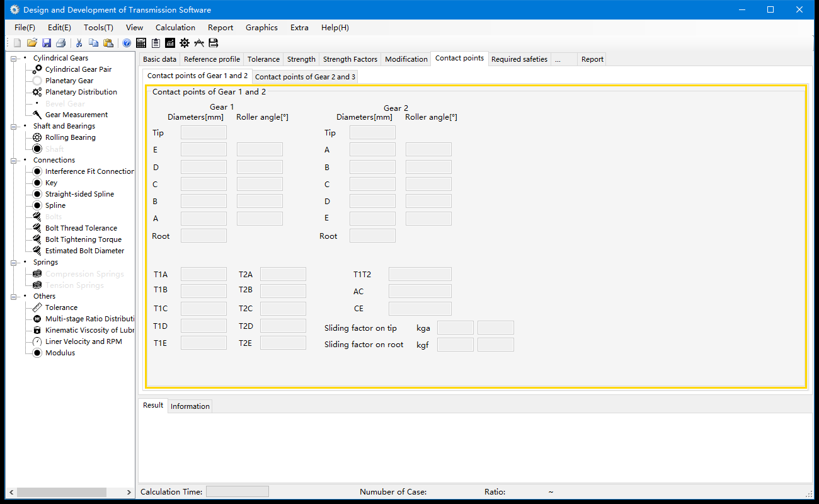Open a file using the folder icon

(x=31, y=43)
